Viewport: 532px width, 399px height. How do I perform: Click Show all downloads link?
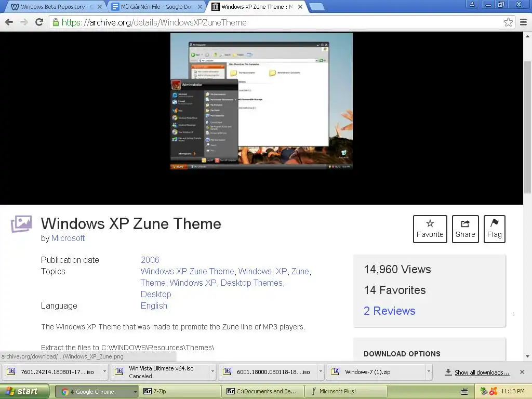point(482,372)
